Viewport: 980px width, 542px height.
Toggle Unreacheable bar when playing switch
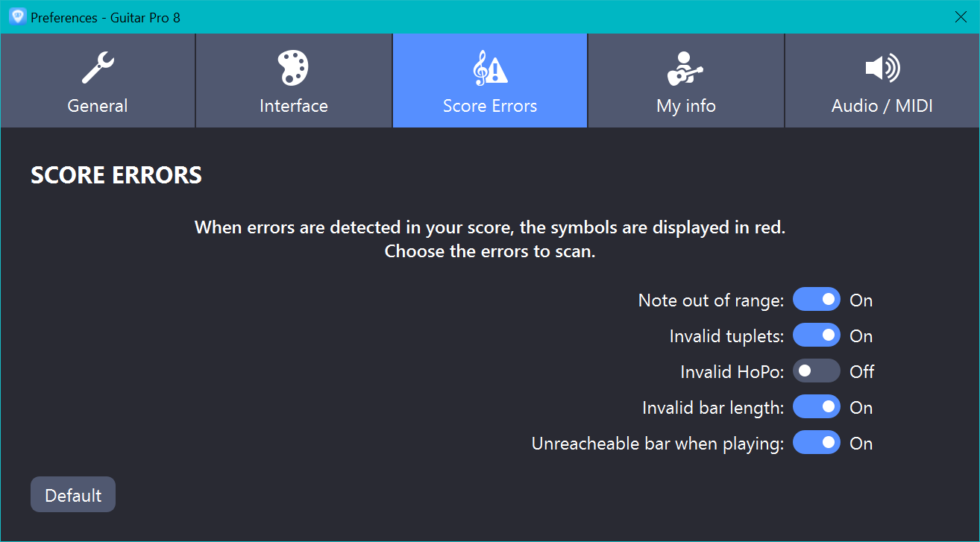(x=817, y=443)
